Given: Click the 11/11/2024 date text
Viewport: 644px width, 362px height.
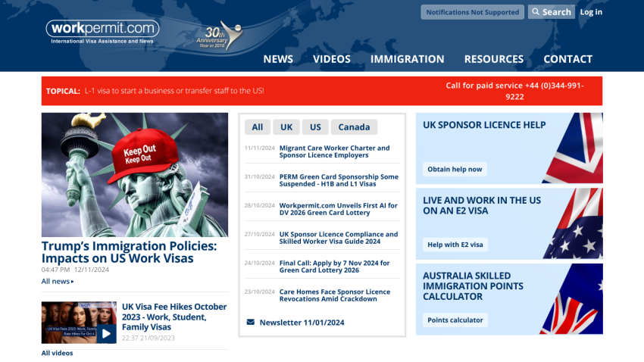Looking at the screenshot, I should click(x=260, y=148).
